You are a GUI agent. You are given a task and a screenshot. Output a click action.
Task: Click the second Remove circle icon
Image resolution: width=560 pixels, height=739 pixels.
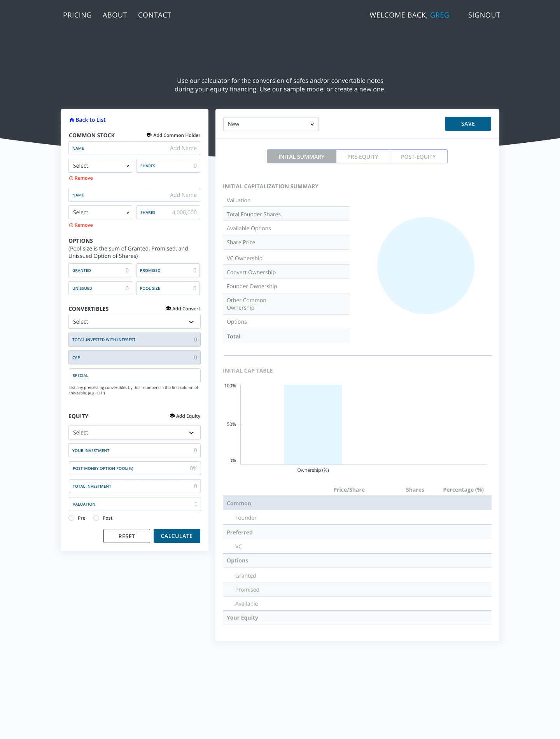71,225
